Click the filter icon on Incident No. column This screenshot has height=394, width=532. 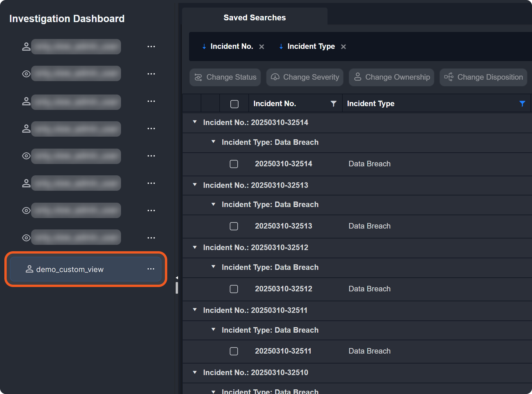click(333, 104)
